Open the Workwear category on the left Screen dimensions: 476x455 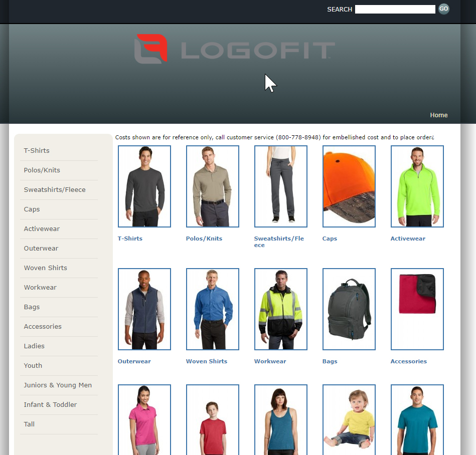point(40,287)
